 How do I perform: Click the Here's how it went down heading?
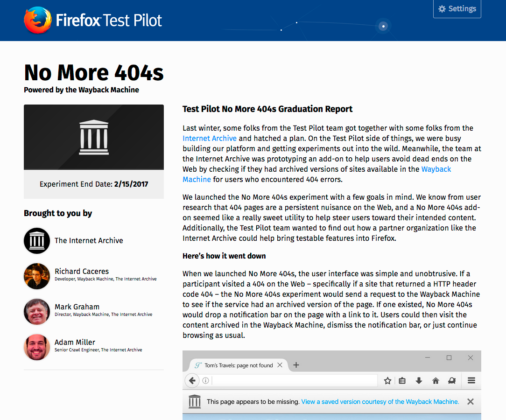(x=224, y=256)
